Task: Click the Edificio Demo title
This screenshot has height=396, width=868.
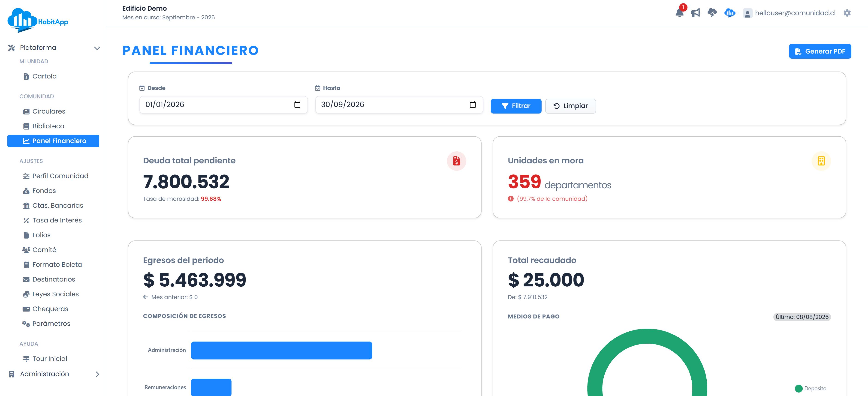Action: (x=145, y=8)
